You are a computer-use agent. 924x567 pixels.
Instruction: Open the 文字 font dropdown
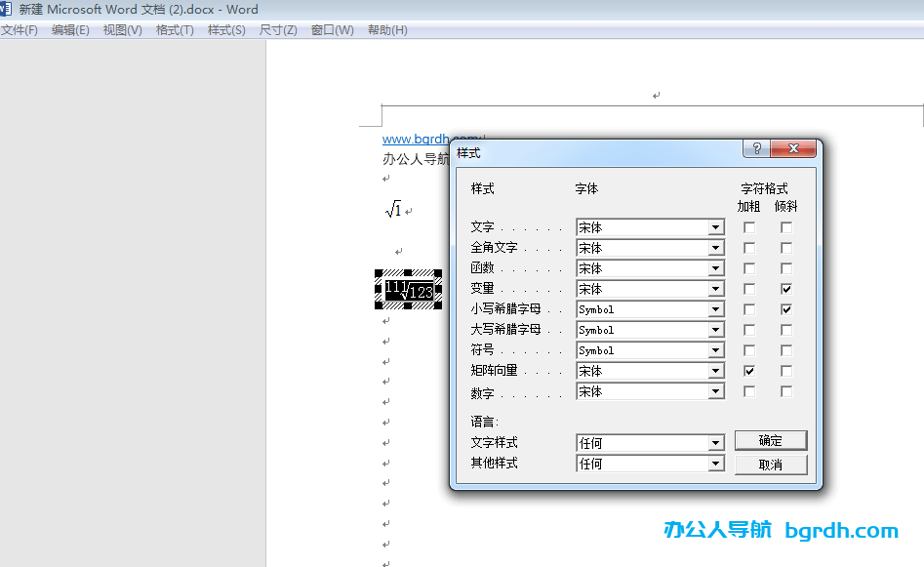715,226
